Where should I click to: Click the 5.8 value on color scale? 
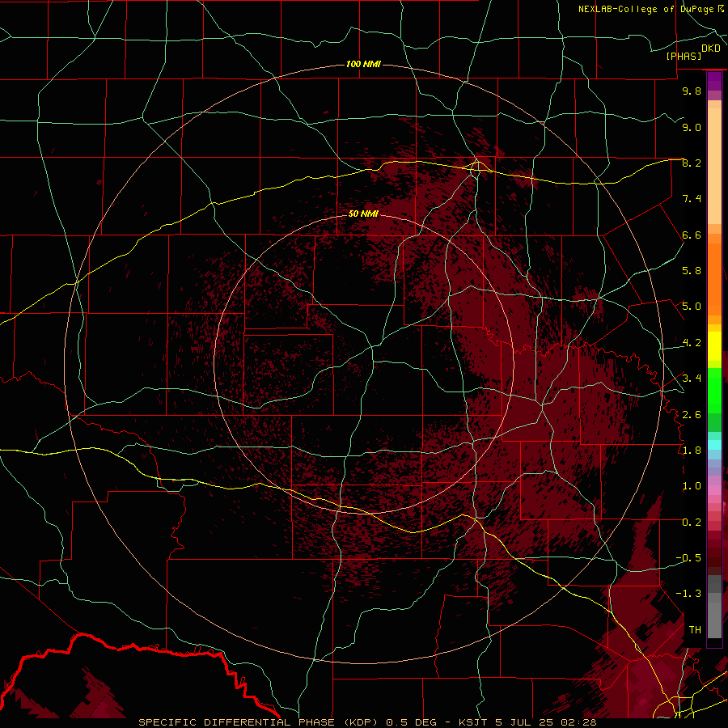coord(692,271)
